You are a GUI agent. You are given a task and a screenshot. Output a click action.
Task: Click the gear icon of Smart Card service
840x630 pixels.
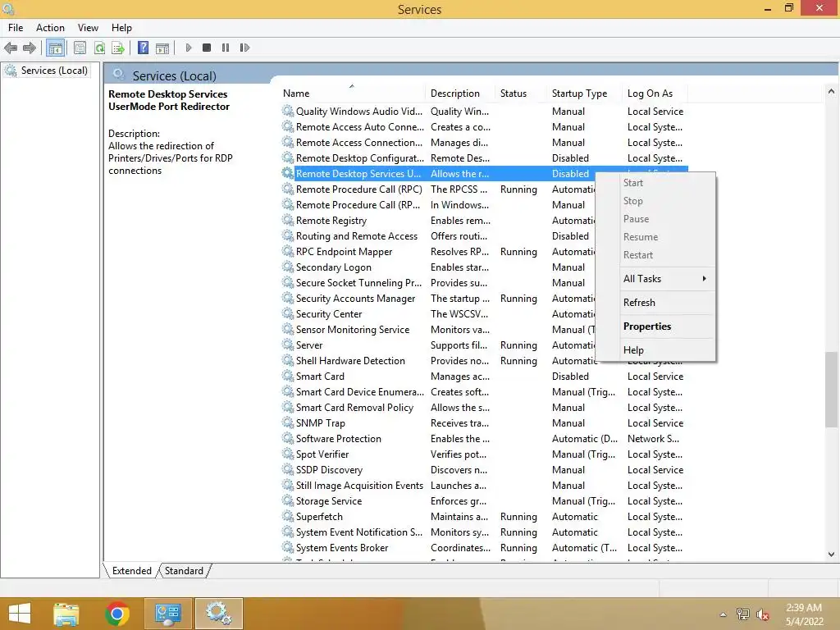(288, 376)
